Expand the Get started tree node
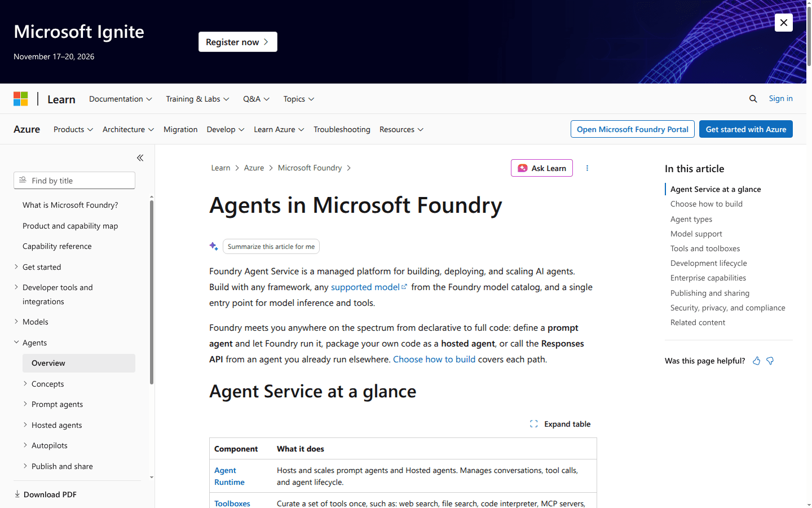 pos(16,266)
